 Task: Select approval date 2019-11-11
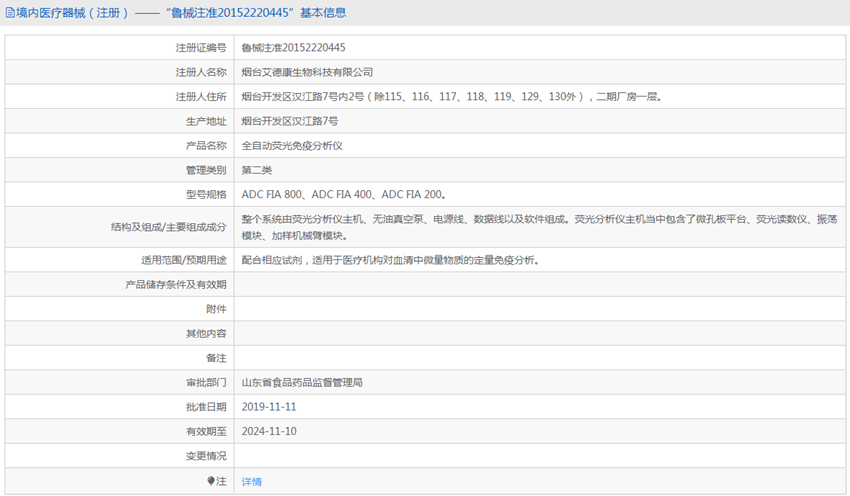[x=269, y=407]
